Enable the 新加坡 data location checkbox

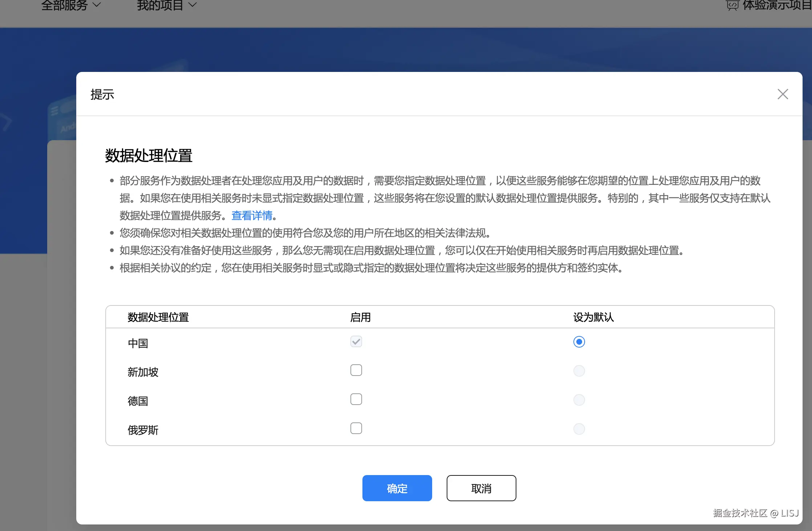point(356,370)
